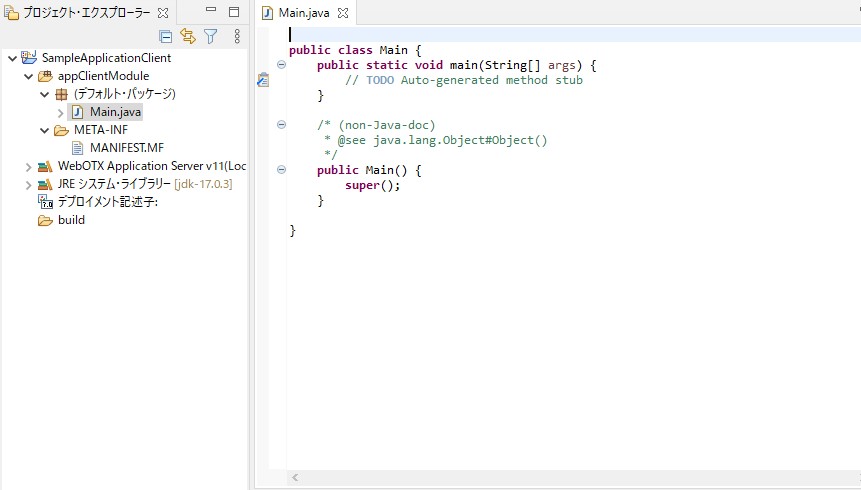Select the デプロイメント記述子 item
Screen dimensions: 861x490
tap(107, 202)
